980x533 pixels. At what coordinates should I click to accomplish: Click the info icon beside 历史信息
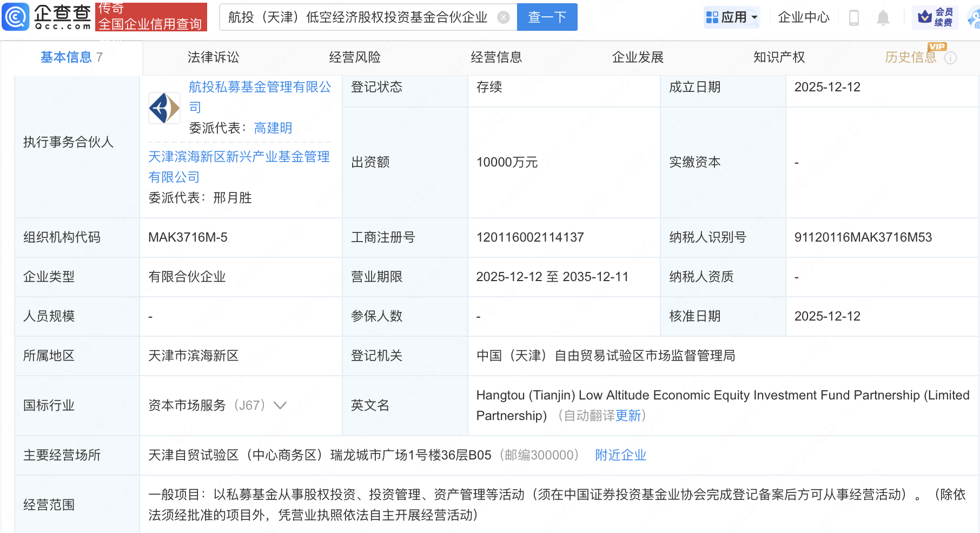point(952,58)
